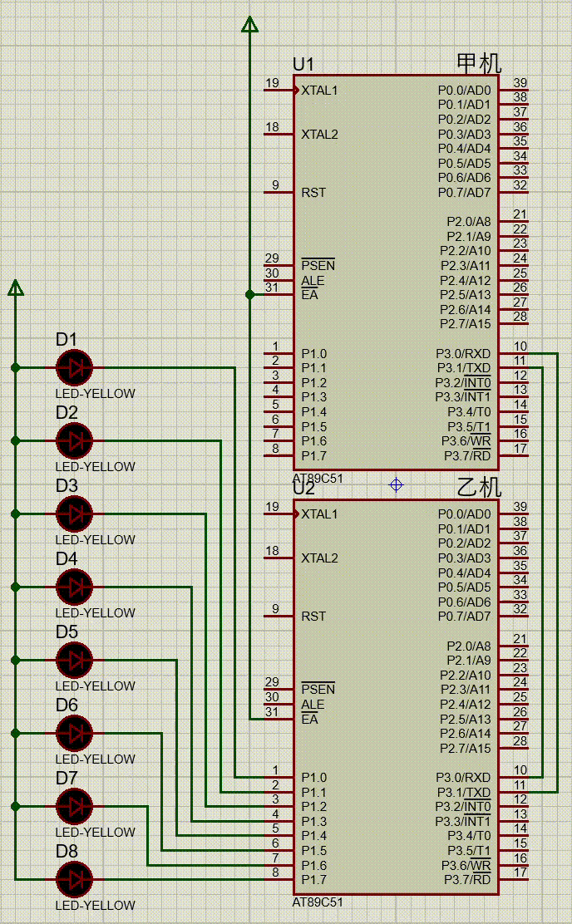Click the P0.7/AD7 pin 32 on U2

(514, 616)
